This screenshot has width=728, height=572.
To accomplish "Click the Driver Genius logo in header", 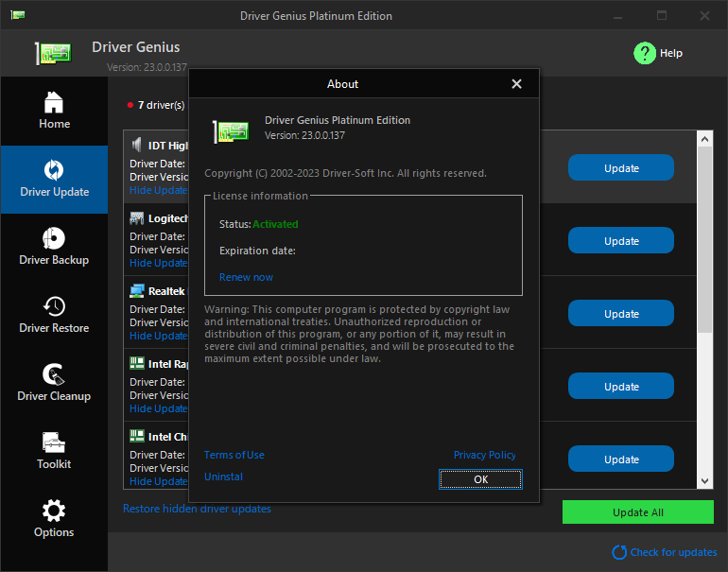I will [53, 53].
